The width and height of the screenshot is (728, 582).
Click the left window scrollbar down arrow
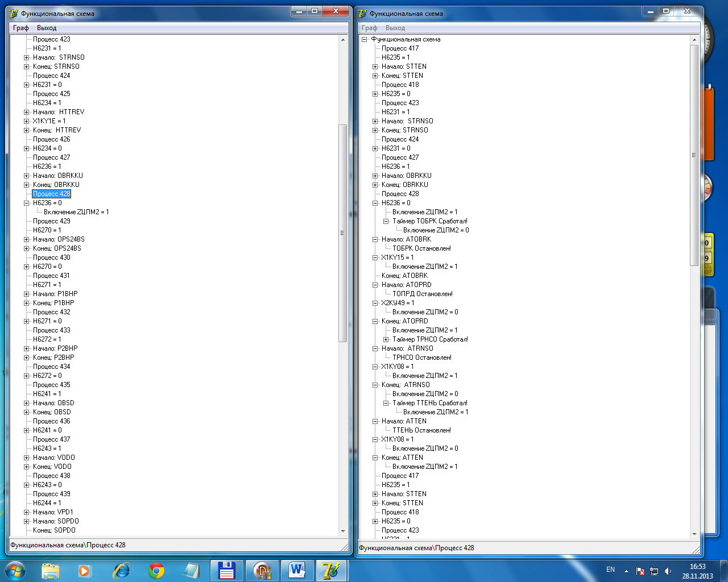click(x=343, y=531)
